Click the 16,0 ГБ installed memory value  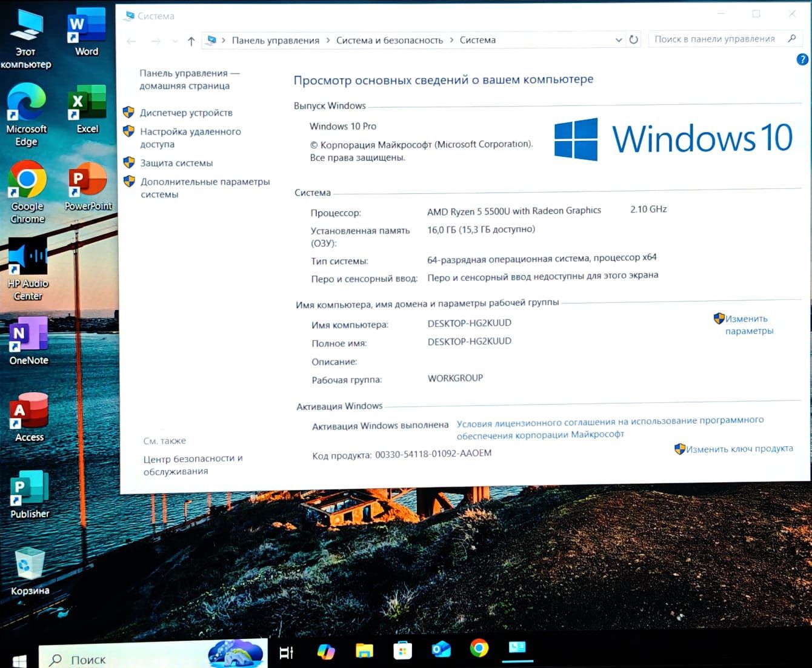pyautogui.click(x=481, y=230)
